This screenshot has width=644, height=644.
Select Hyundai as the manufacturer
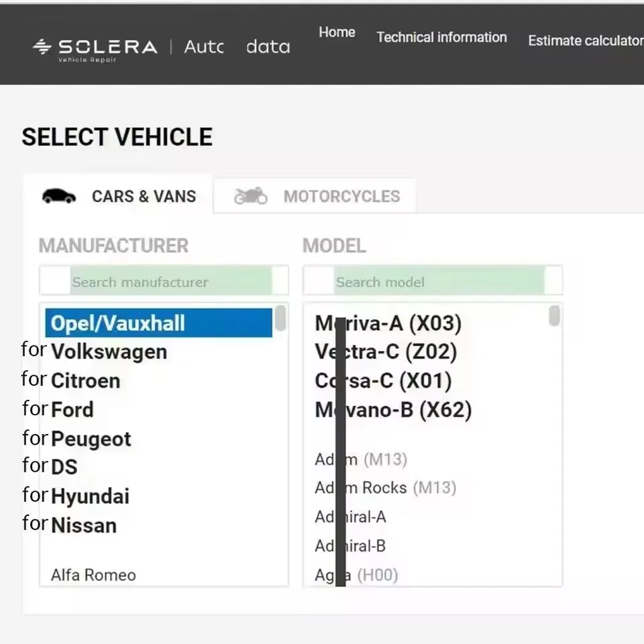[x=90, y=496]
